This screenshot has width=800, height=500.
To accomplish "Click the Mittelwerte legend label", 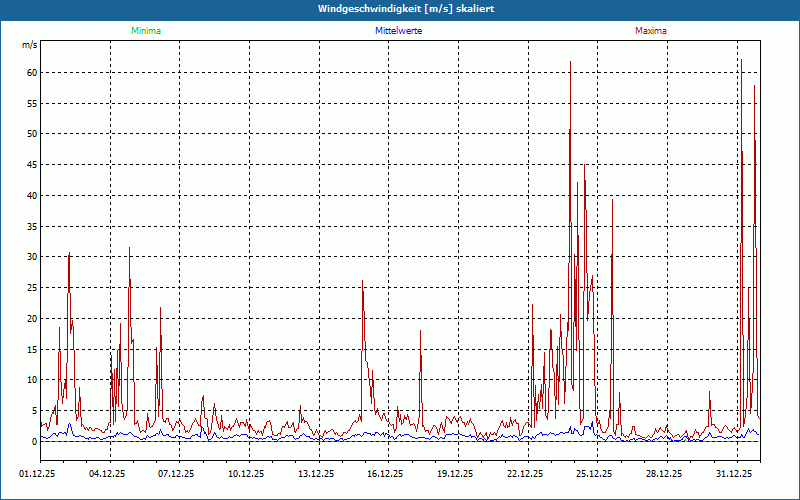I will coord(398,31).
